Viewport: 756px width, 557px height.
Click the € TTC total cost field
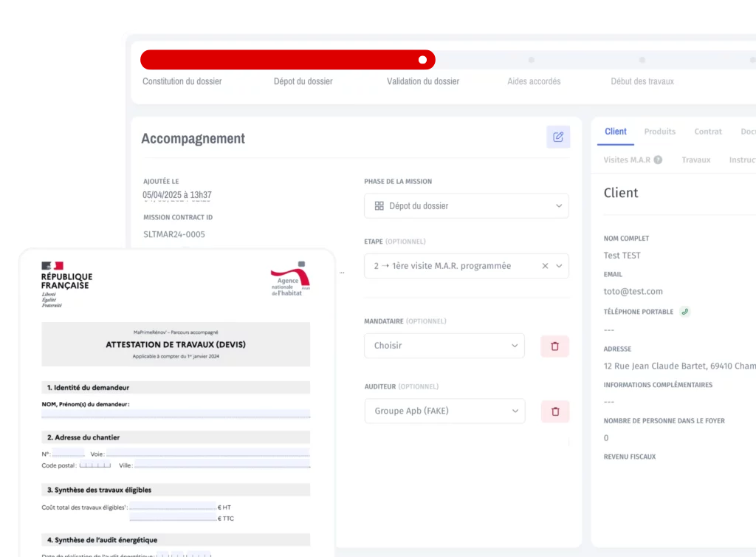173,517
